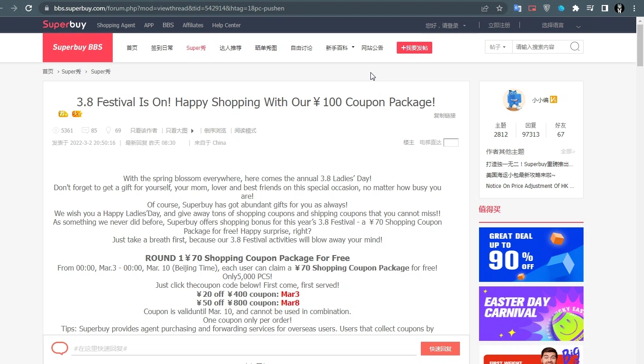
Task: Toggle the browser side panel icon
Action: coord(605,8)
